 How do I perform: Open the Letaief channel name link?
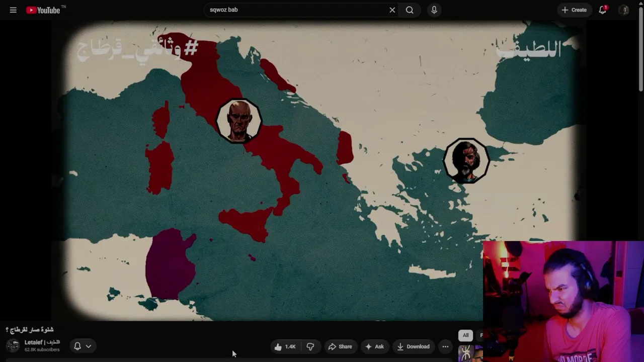[x=42, y=342]
